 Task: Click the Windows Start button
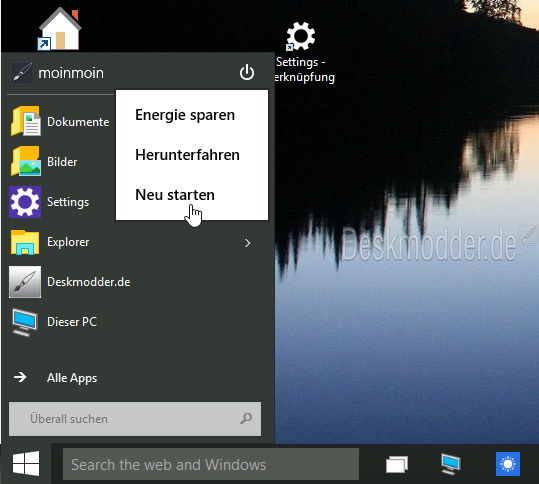tap(26, 464)
